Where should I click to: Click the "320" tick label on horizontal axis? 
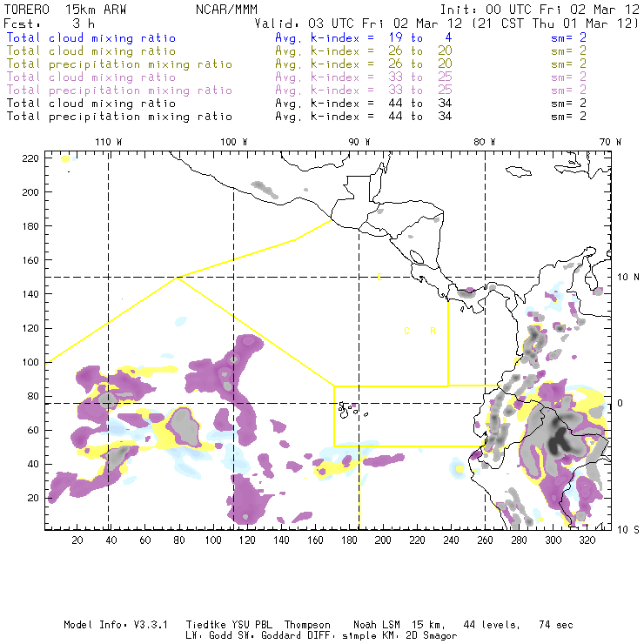pos(587,540)
